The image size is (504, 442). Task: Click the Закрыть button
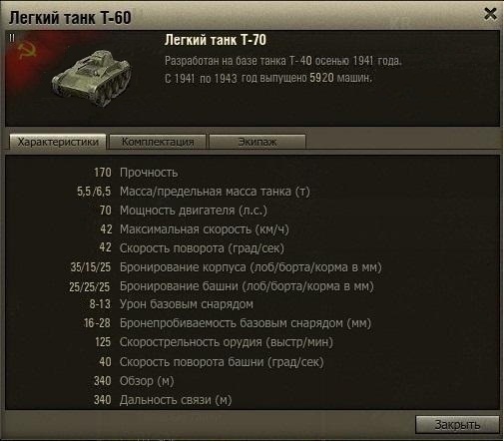pos(457,425)
